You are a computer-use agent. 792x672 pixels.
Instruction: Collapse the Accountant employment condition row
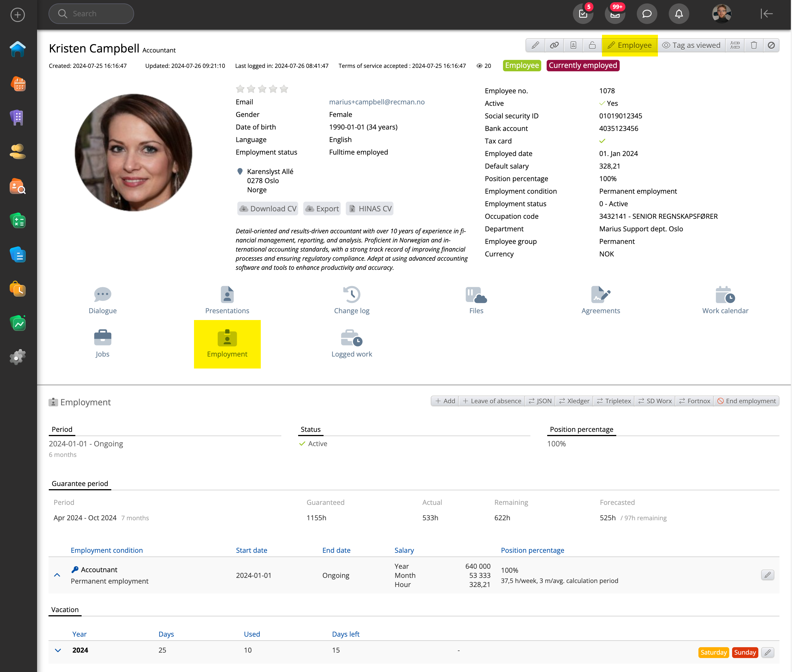(57, 575)
